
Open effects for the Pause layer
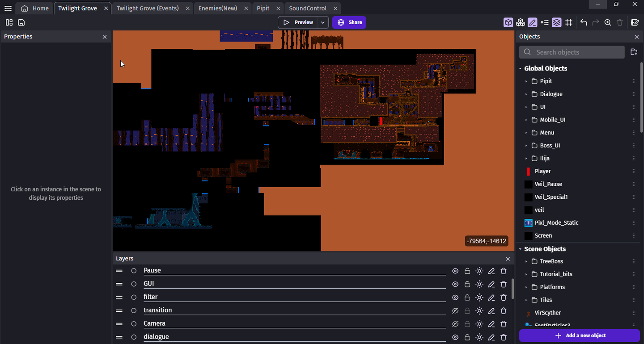click(x=479, y=271)
